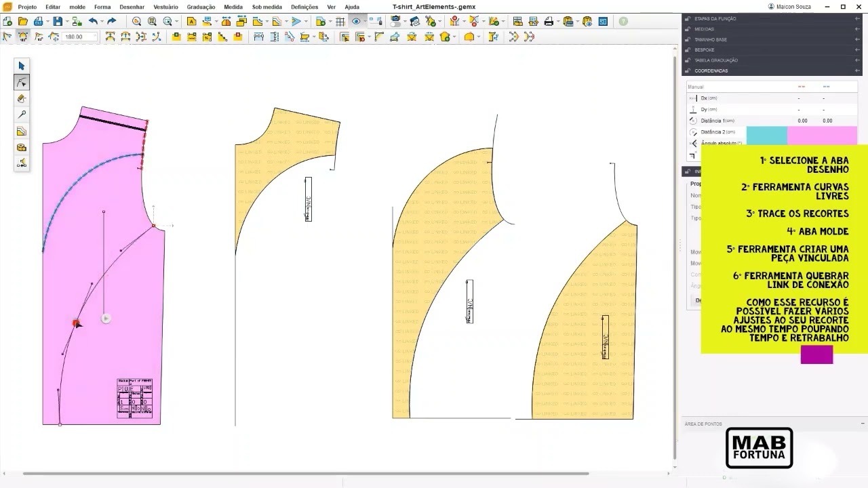
Task: Click the add yellow folder icon in second toolbar
Action: 176,37
